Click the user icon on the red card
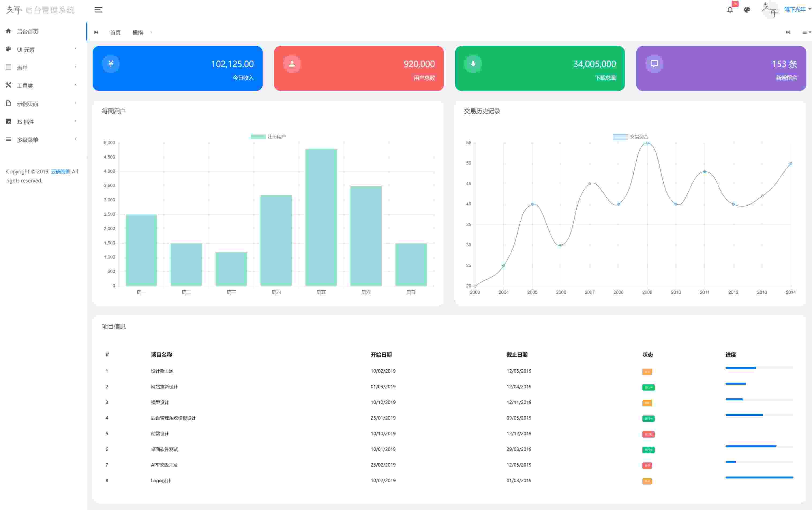This screenshot has height=510, width=812. tap(292, 64)
